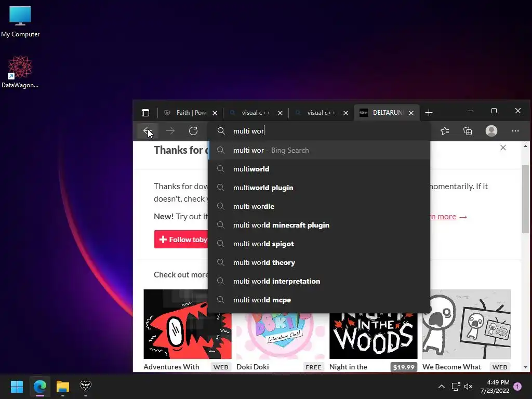
Task: Choose 'multi world interpretation' suggestion
Action: [319, 281]
